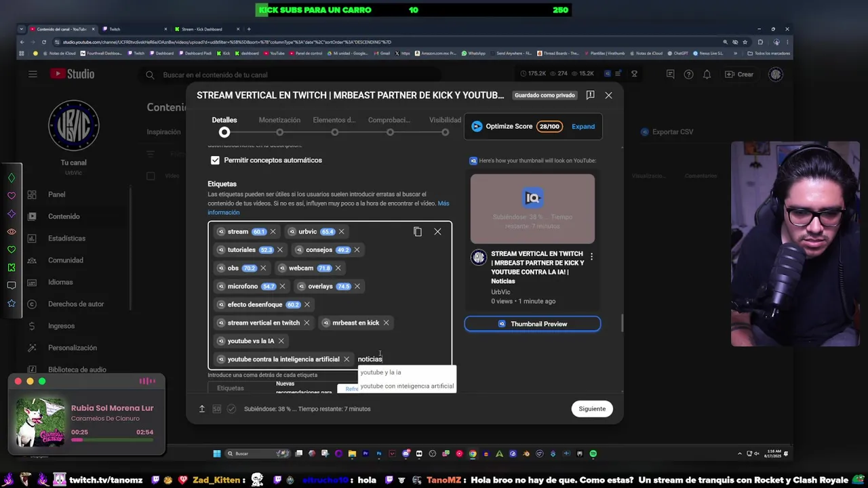Delete the 'tutoriales' tag chip

[280, 250]
